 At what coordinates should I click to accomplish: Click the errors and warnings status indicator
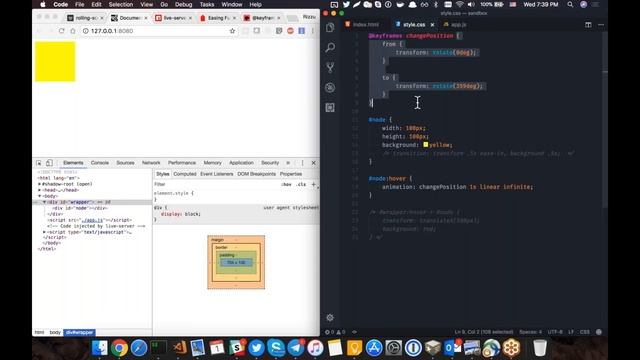click(x=335, y=332)
